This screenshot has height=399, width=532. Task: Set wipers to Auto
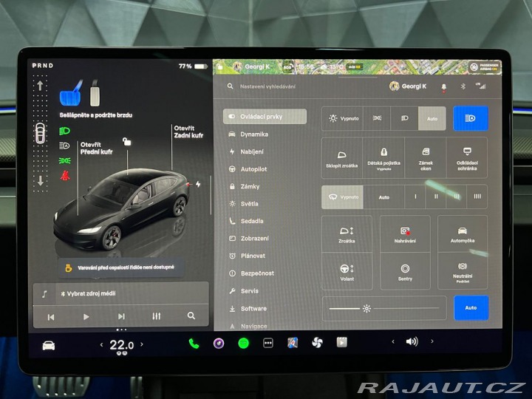[383, 197]
